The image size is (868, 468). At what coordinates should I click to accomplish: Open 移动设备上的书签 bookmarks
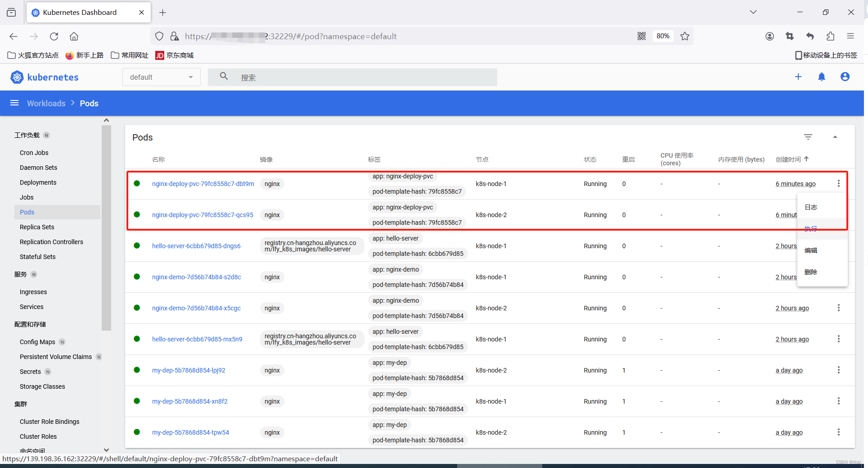pos(826,55)
